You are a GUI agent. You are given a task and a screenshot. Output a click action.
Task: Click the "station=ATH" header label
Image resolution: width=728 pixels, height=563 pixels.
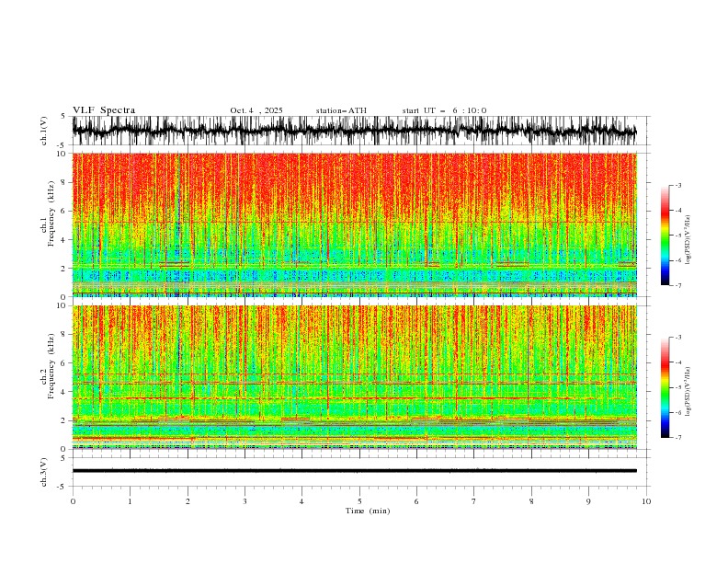[341, 110]
